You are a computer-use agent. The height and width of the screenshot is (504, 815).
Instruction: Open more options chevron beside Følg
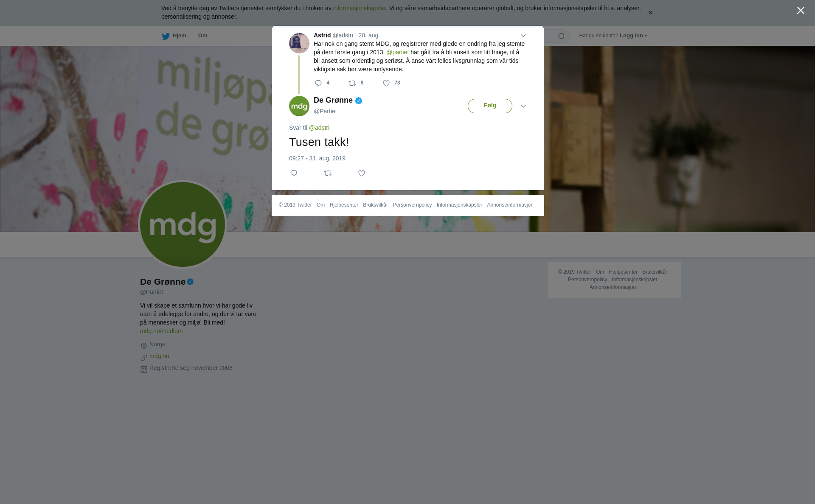pos(523,106)
